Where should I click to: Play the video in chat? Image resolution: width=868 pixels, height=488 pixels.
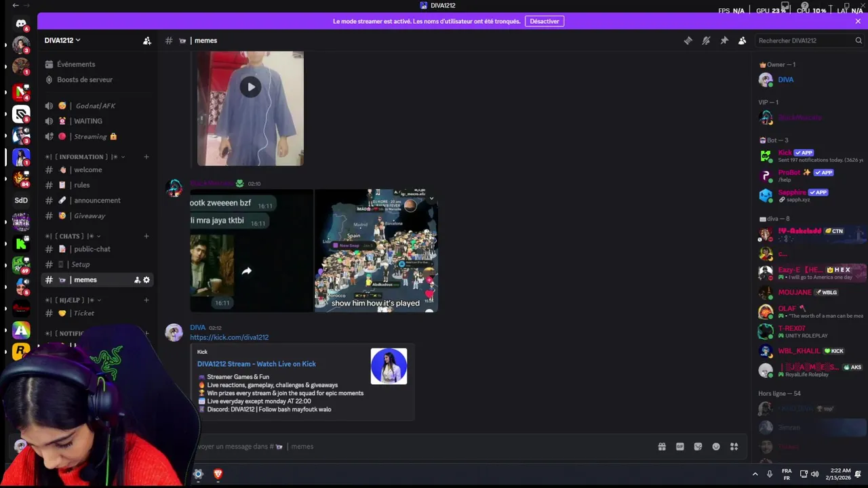[x=250, y=87]
